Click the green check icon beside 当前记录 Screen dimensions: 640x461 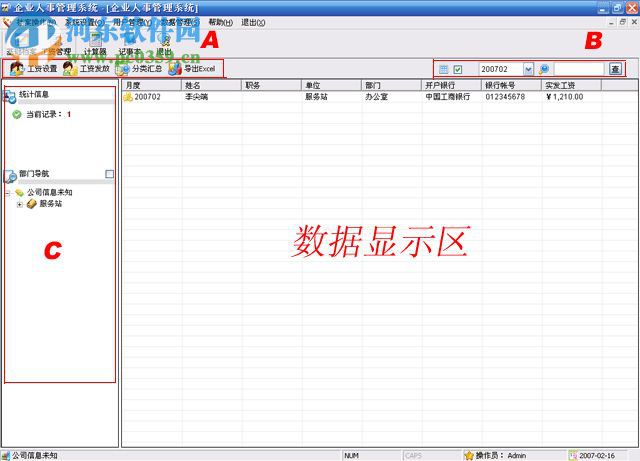tap(17, 114)
